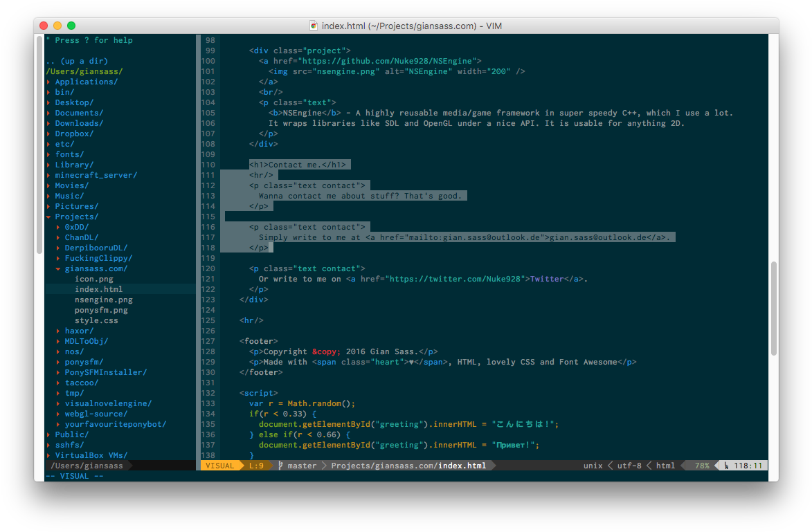Click the utf-8 encoding indicator
Screen dimensions: 812x532
click(629, 465)
